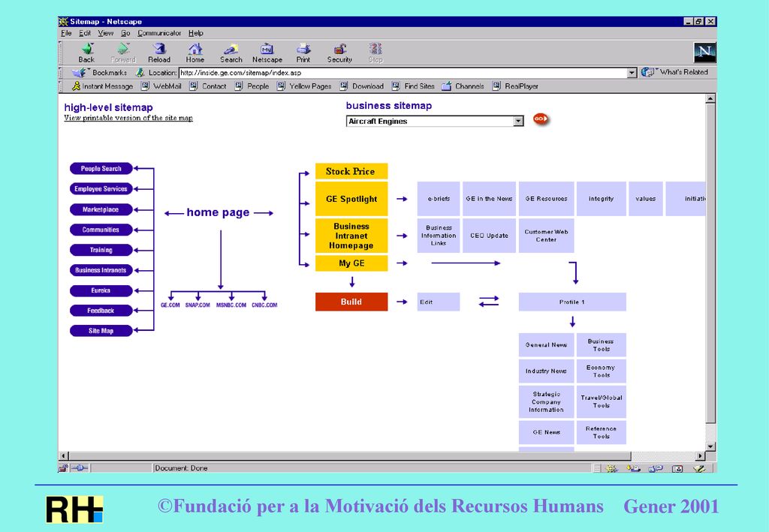This screenshot has width=769, height=532.
Task: Open Customer Web Center
Action: pyautogui.click(x=547, y=236)
